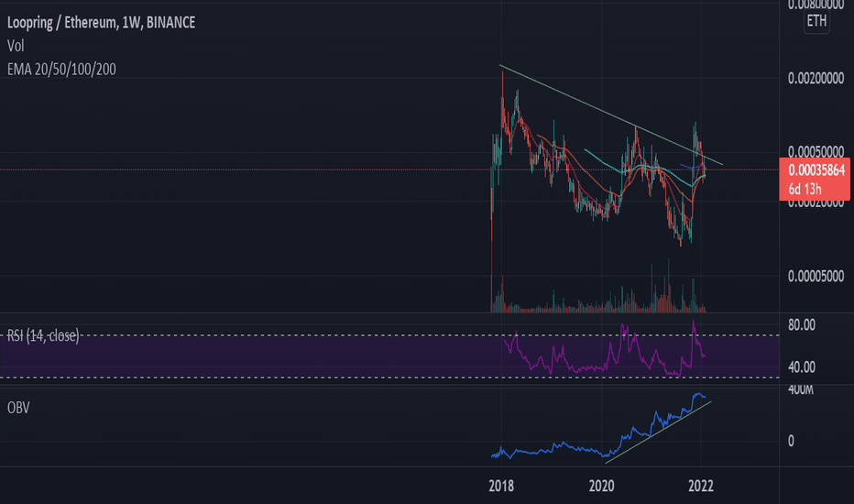This screenshot has height=504, width=854.
Task: Click the 2022 time axis label
Action: click(x=700, y=486)
